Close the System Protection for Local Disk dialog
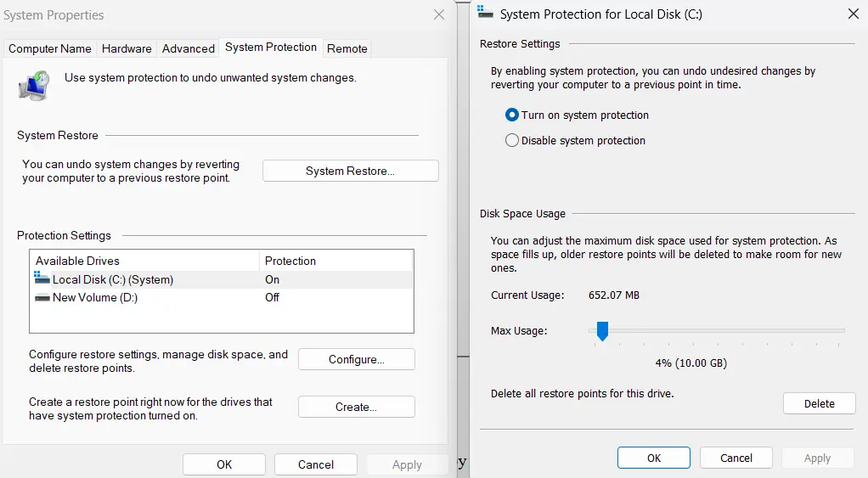Viewport: 868px width, 478px height. (x=854, y=14)
